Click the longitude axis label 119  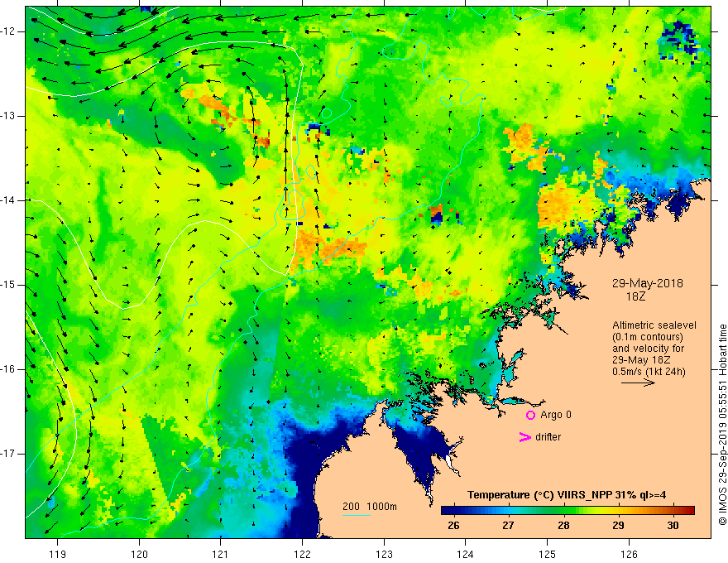pyautogui.click(x=58, y=554)
